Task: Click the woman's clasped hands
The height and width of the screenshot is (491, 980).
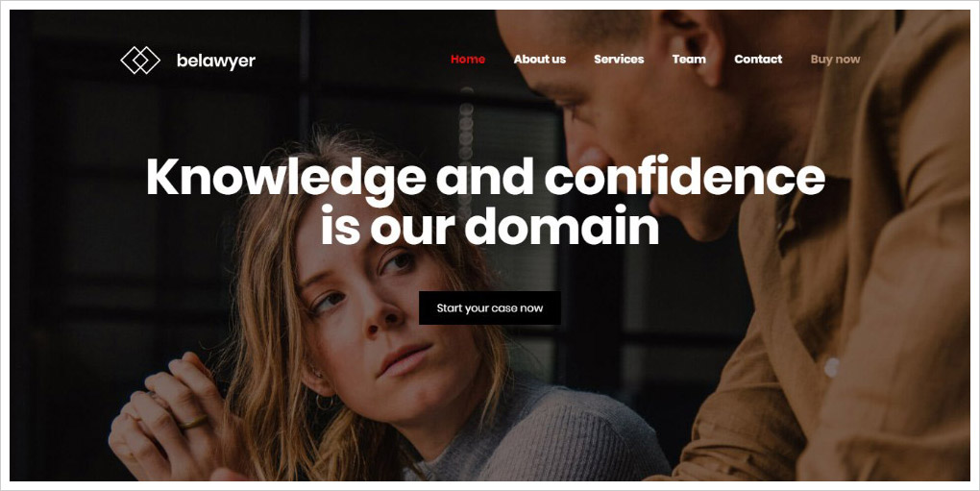Action: click(169, 415)
